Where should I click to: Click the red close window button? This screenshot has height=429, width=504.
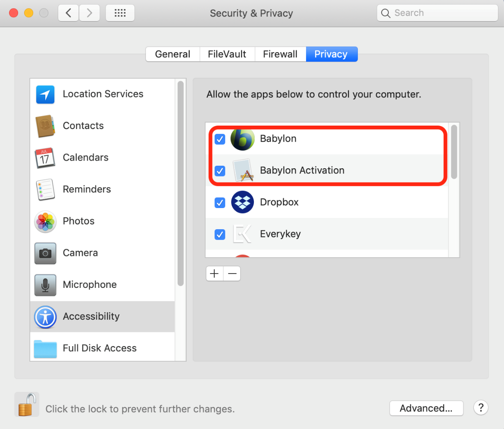(13, 13)
